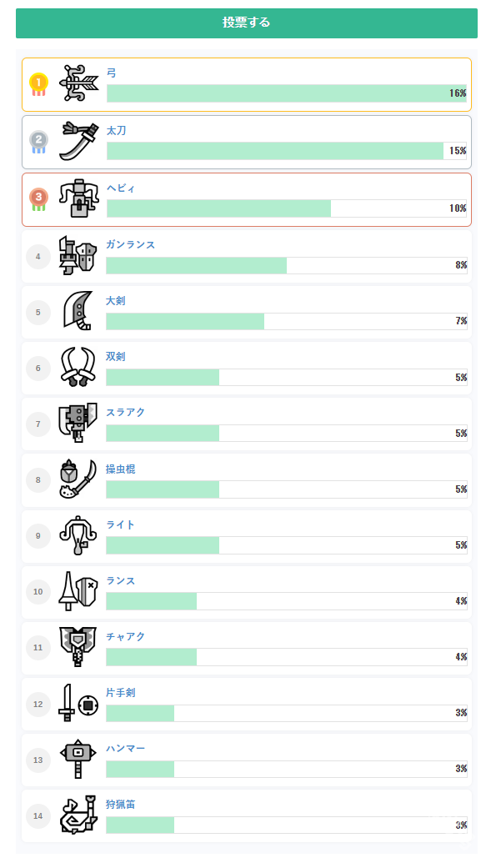
Task: Open the ハンマー text link
Action: point(126,749)
